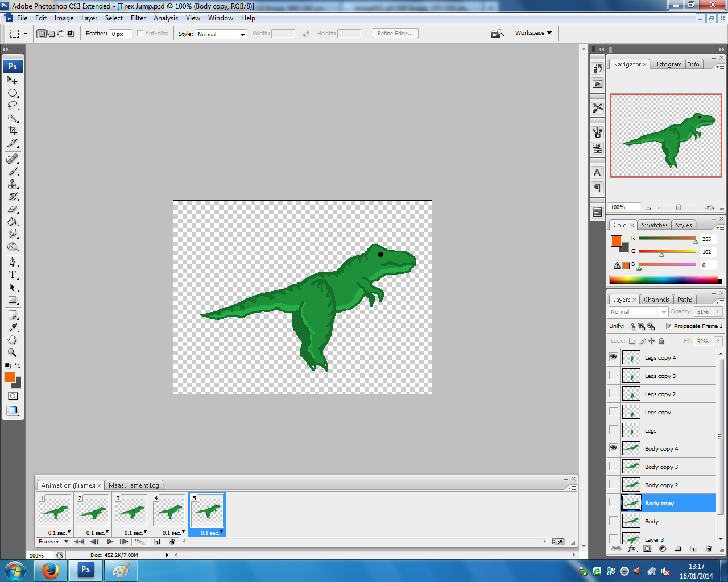
Task: Hide the Legs copy 4 layer
Action: click(613, 357)
